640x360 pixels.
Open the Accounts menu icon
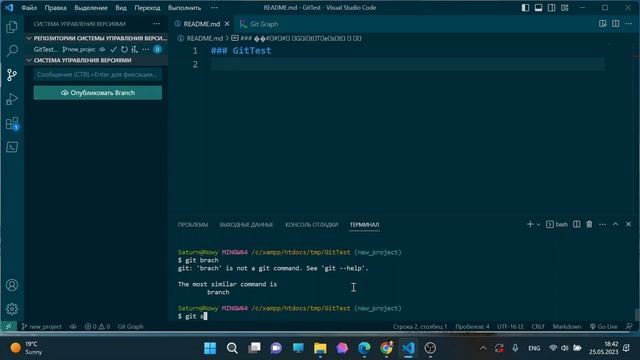click(12, 285)
